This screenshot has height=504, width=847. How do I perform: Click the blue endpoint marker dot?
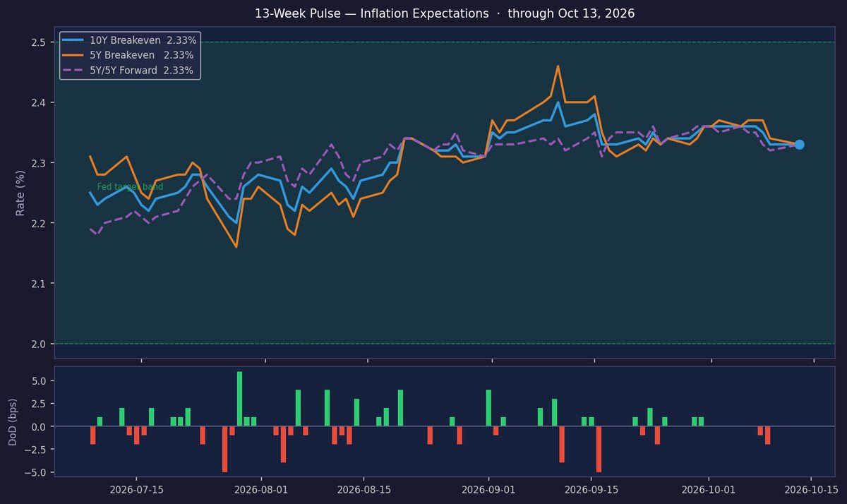pos(799,145)
